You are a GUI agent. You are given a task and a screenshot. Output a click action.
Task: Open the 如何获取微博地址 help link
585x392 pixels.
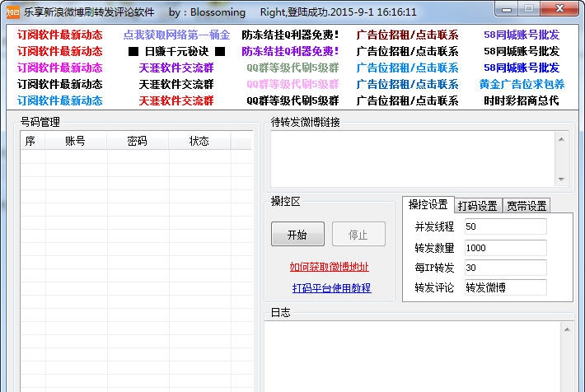(x=330, y=267)
